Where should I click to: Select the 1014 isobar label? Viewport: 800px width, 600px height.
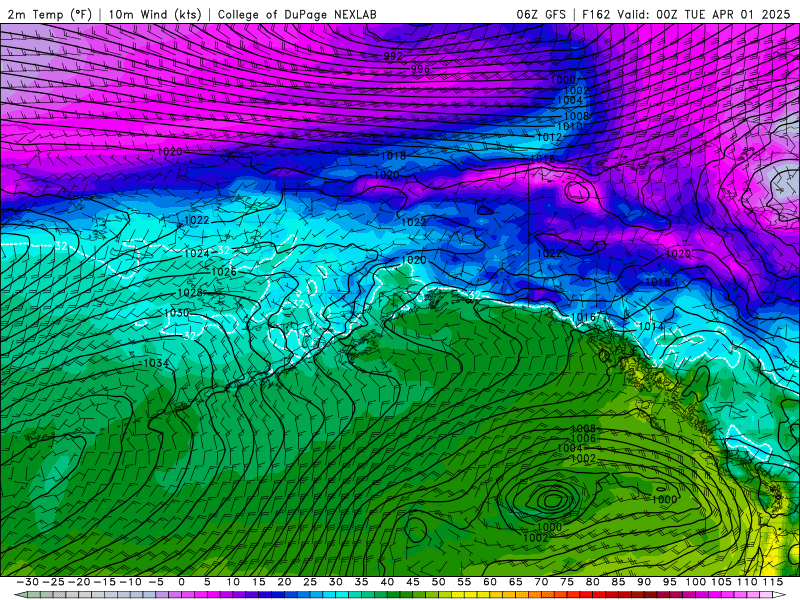[651, 326]
